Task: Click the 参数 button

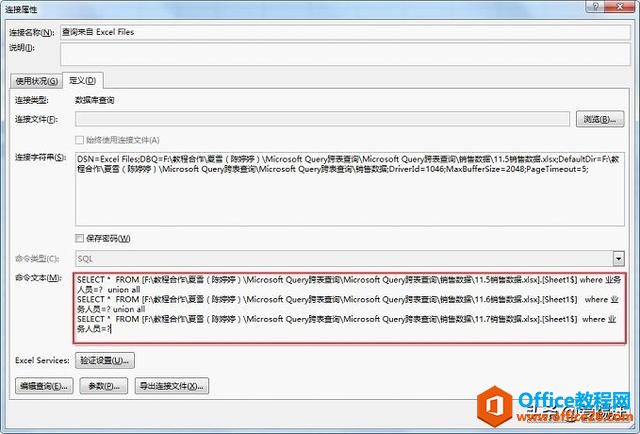Action: (105, 385)
